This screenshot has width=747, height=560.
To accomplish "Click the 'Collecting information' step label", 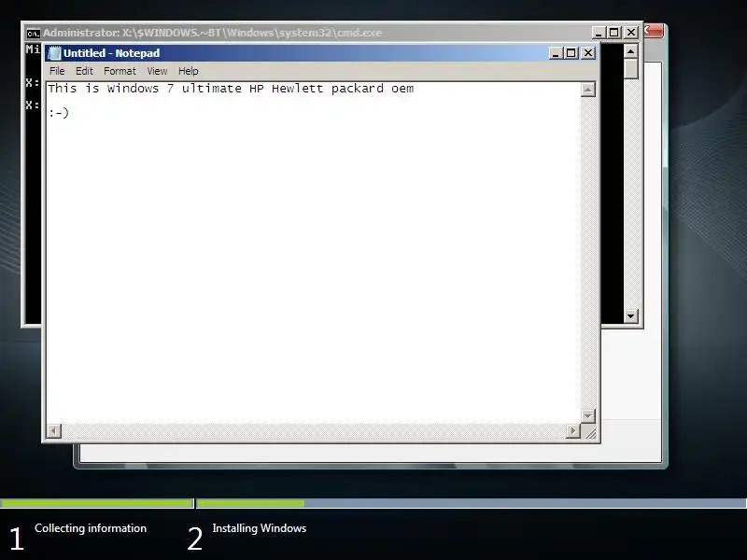I will [x=91, y=528].
